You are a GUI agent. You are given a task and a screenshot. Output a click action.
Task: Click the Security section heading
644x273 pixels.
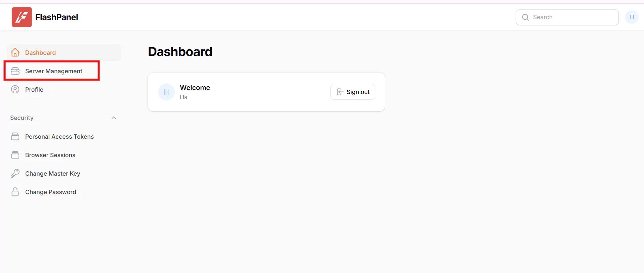[22, 118]
